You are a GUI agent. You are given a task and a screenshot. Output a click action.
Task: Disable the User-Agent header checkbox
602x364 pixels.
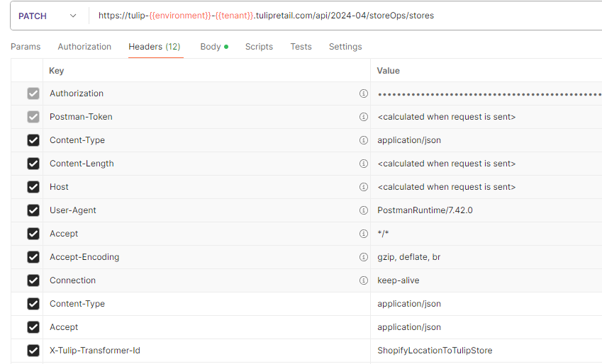coord(33,210)
